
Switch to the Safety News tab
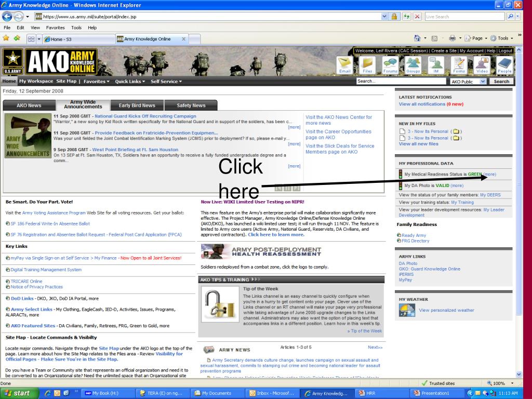point(191,105)
